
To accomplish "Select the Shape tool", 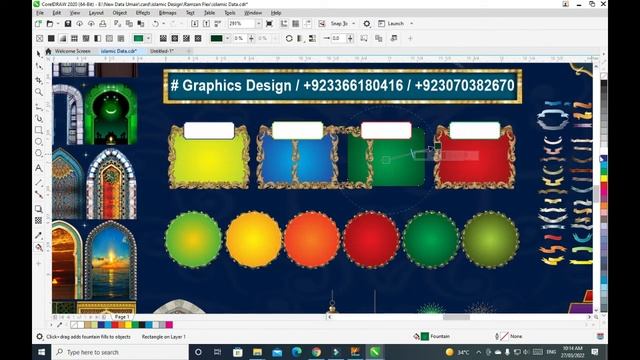I will [39, 66].
